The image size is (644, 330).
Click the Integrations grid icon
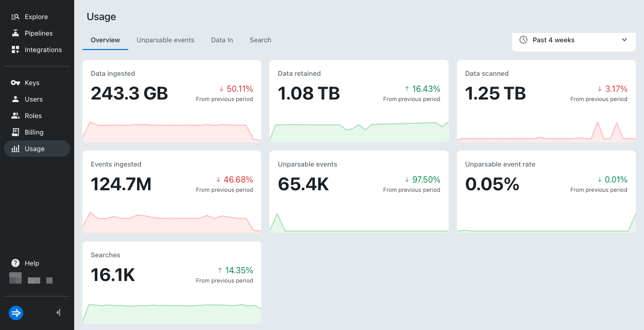pos(15,50)
